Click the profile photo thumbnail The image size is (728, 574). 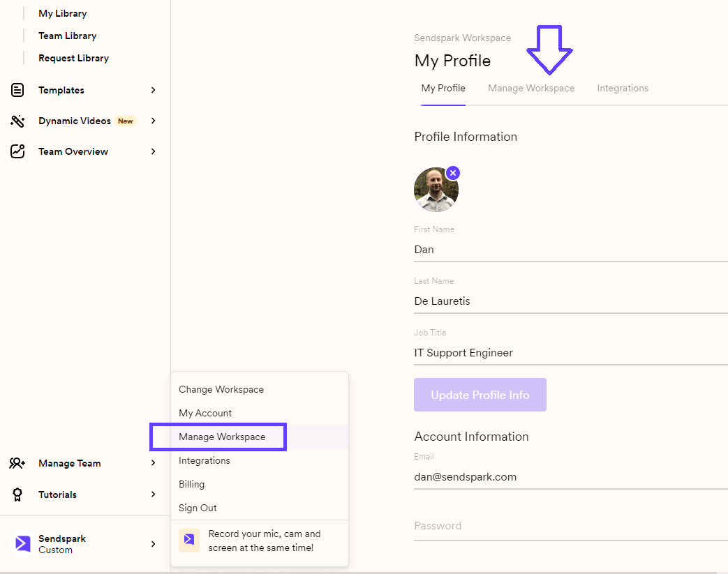pyautogui.click(x=436, y=190)
